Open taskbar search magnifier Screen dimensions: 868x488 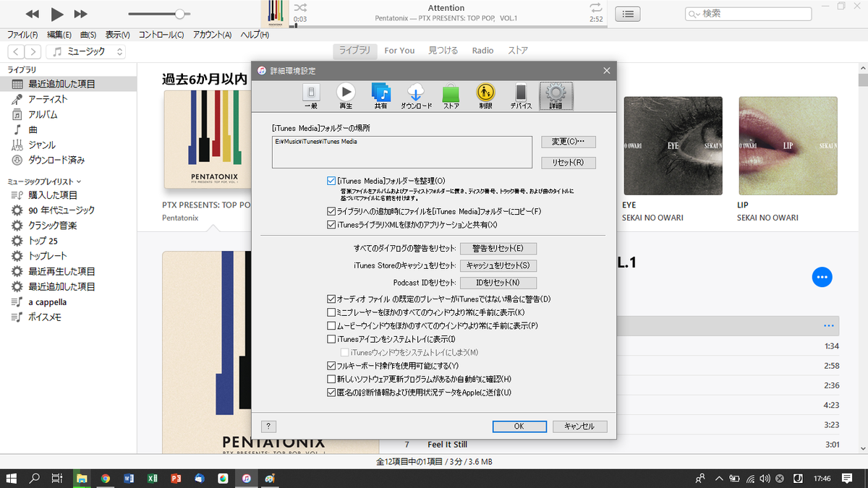[x=34, y=478]
